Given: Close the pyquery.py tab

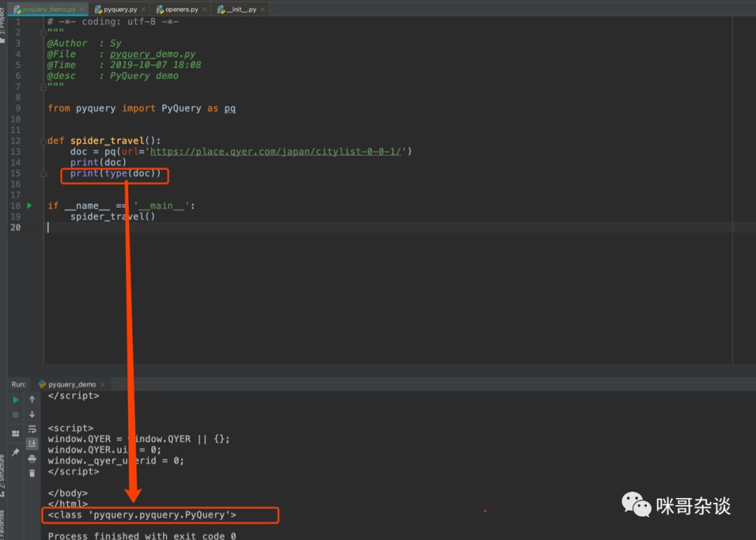Looking at the screenshot, I should coord(143,9).
